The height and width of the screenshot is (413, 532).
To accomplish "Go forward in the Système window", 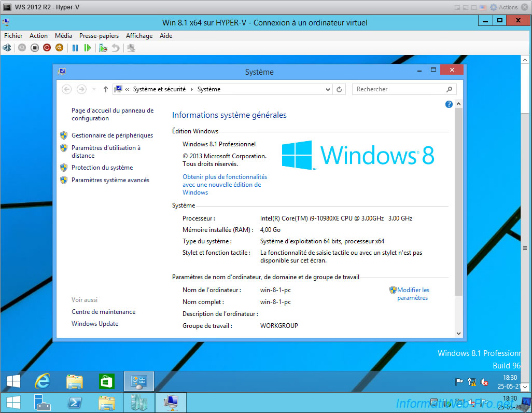I will (81, 89).
